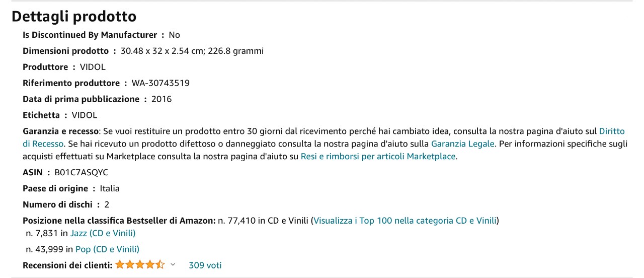Open the 309 voti reviews link

pyautogui.click(x=205, y=265)
